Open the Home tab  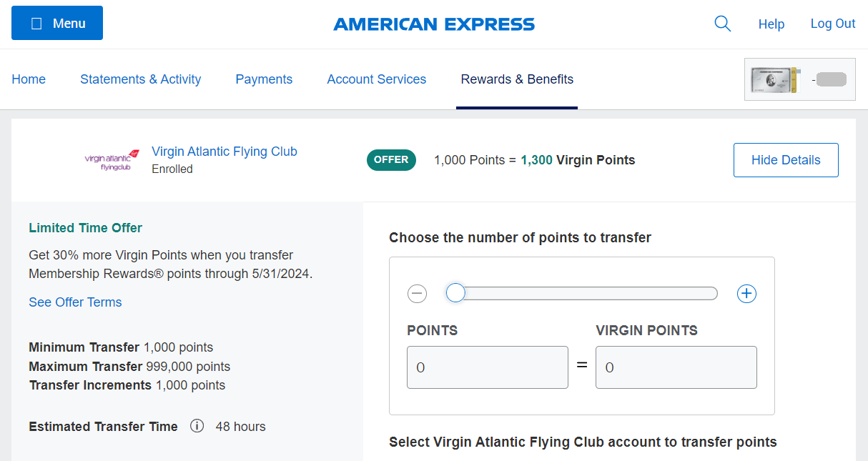pyautogui.click(x=29, y=79)
